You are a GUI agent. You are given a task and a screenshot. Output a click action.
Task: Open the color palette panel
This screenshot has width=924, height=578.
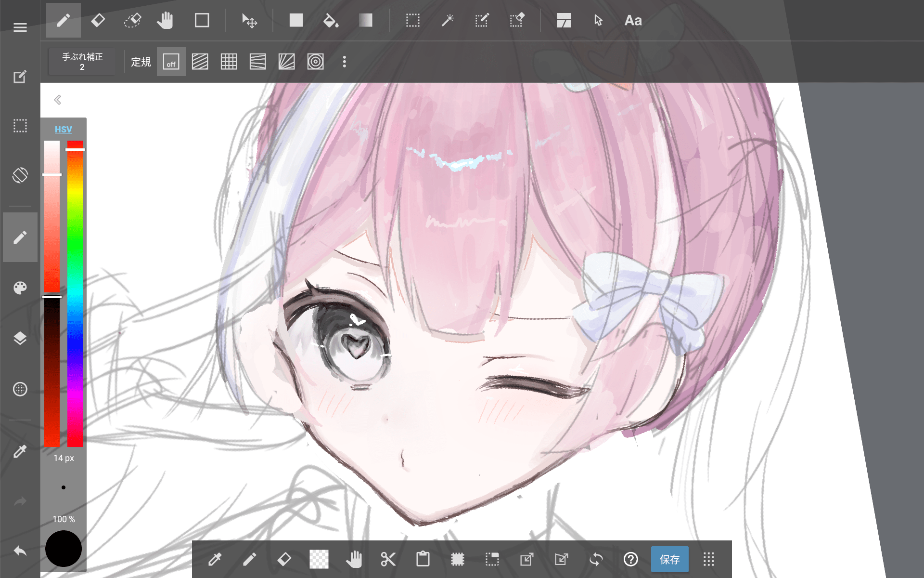(x=20, y=288)
